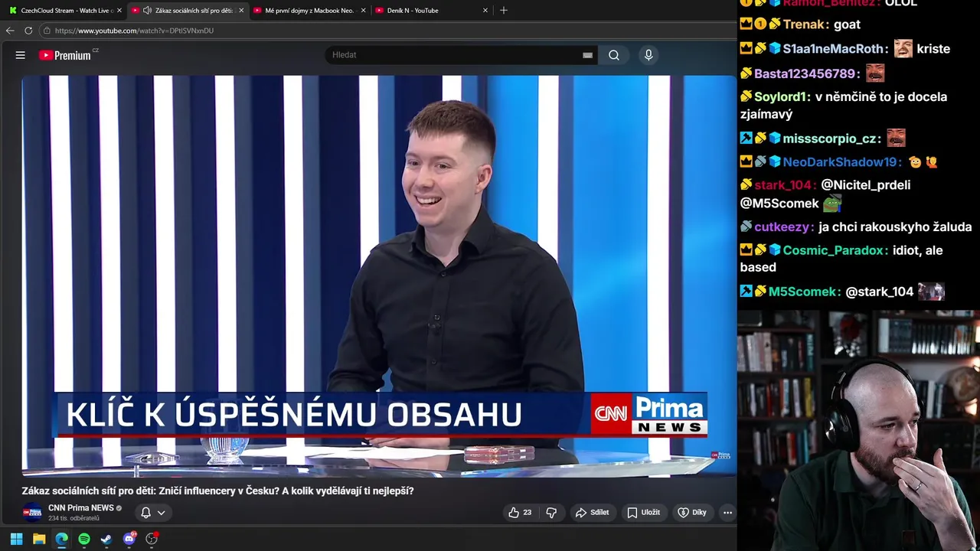
Task: Click username cutkeezy in chat
Action: click(x=782, y=227)
